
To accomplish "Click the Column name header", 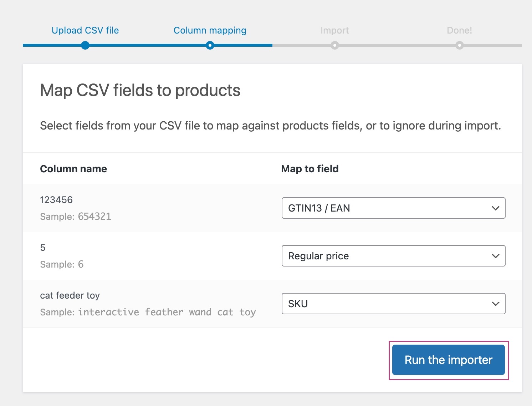I will click(x=73, y=169).
